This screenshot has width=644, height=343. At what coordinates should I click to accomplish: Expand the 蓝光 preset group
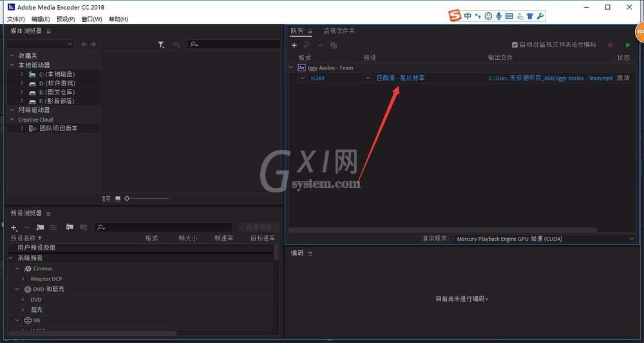tap(23, 310)
